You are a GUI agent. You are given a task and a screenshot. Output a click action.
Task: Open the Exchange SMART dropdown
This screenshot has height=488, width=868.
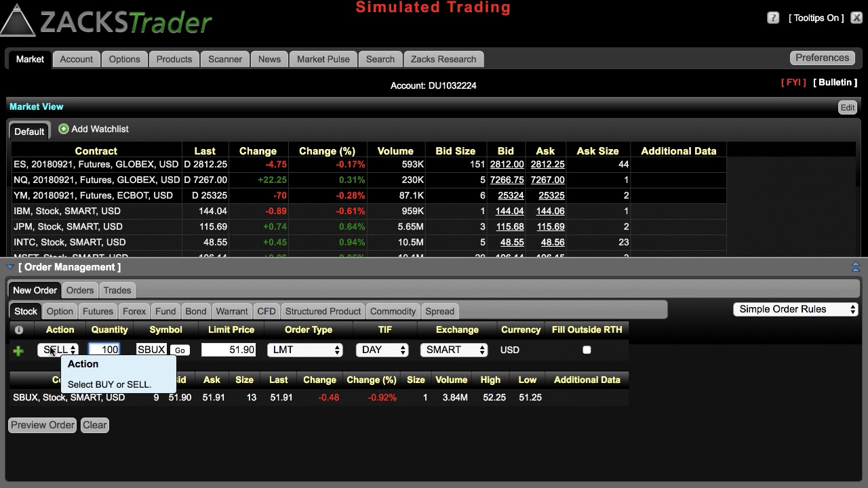tap(454, 350)
